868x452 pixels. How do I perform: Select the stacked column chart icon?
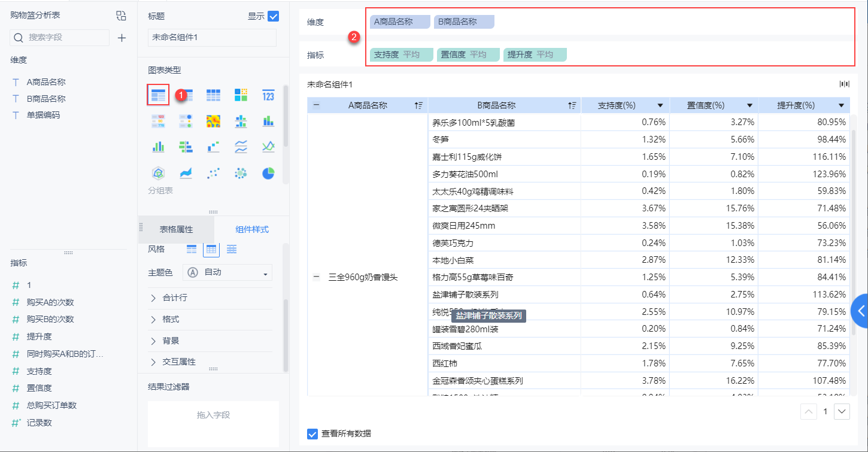[268, 122]
